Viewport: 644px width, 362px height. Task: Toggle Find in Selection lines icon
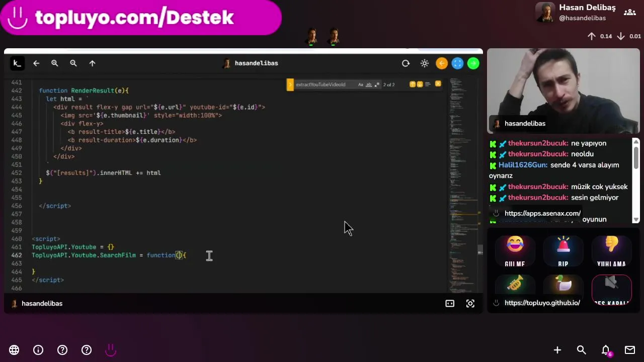[428, 84]
